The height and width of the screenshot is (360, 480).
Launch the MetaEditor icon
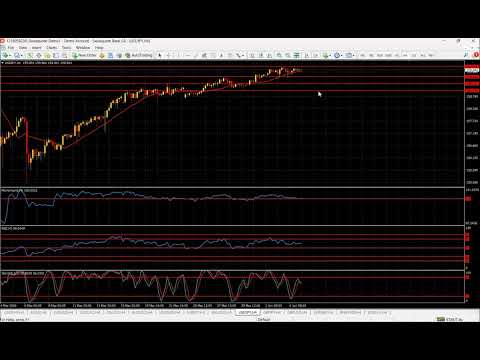[x=102, y=55]
